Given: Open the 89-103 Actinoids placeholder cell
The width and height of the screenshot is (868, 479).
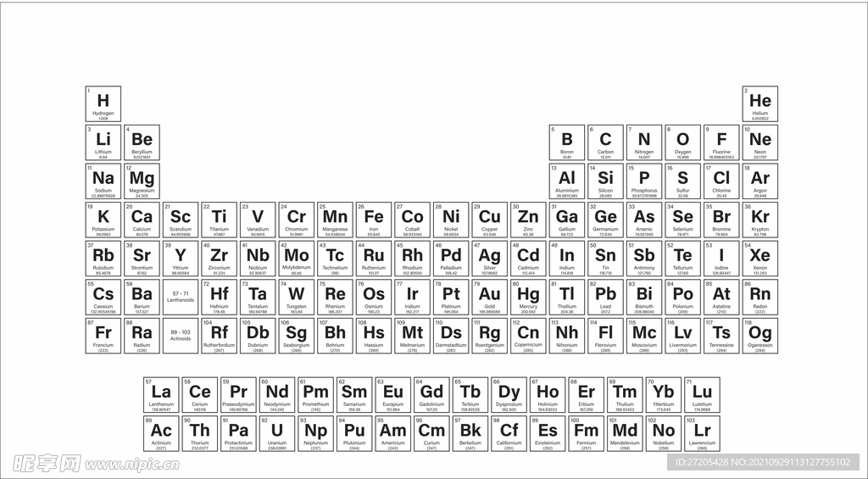Looking at the screenshot, I should [181, 335].
